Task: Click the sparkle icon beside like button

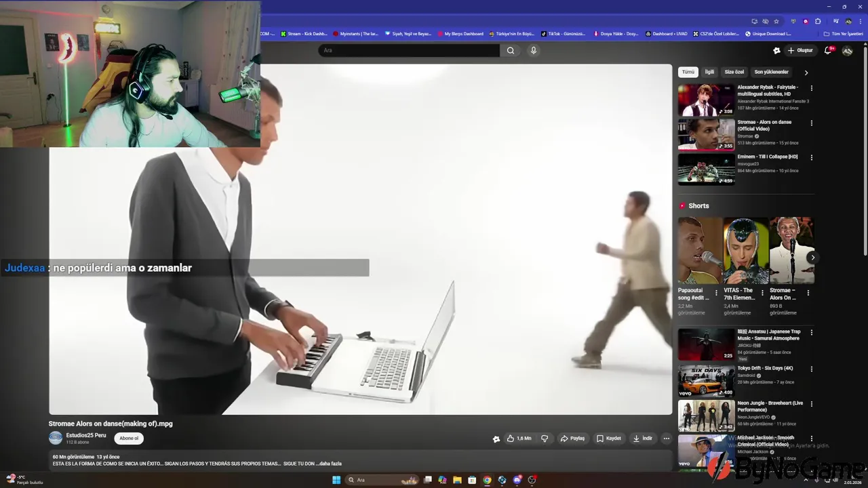Action: (x=496, y=439)
